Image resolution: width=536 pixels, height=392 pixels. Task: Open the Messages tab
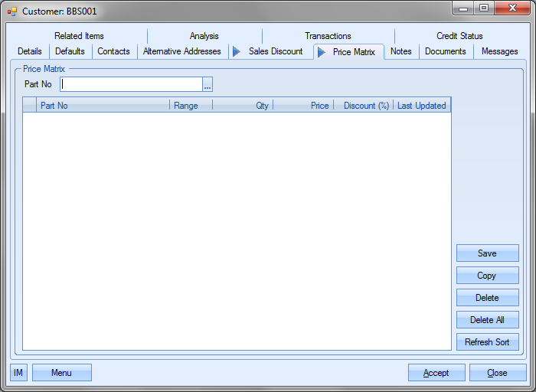(x=499, y=51)
